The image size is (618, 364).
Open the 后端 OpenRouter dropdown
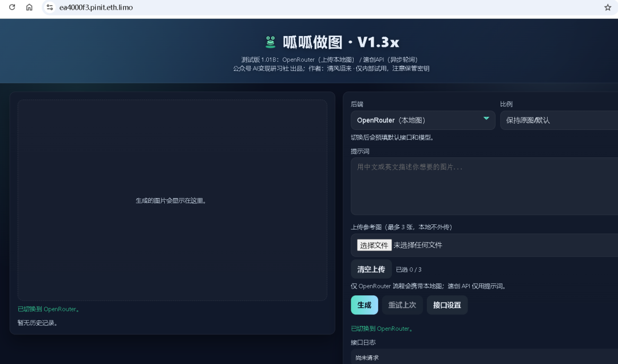tap(423, 120)
